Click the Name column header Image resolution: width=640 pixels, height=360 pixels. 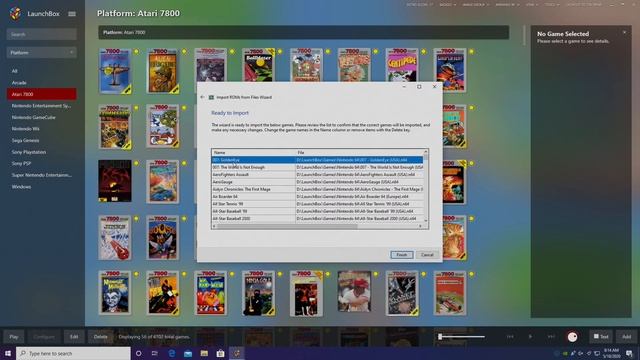point(253,153)
